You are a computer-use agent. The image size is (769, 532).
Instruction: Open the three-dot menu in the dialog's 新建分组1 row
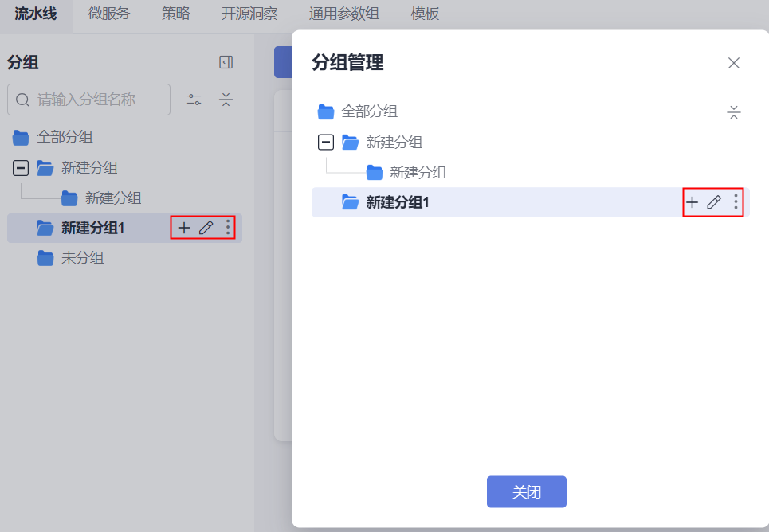(x=736, y=202)
